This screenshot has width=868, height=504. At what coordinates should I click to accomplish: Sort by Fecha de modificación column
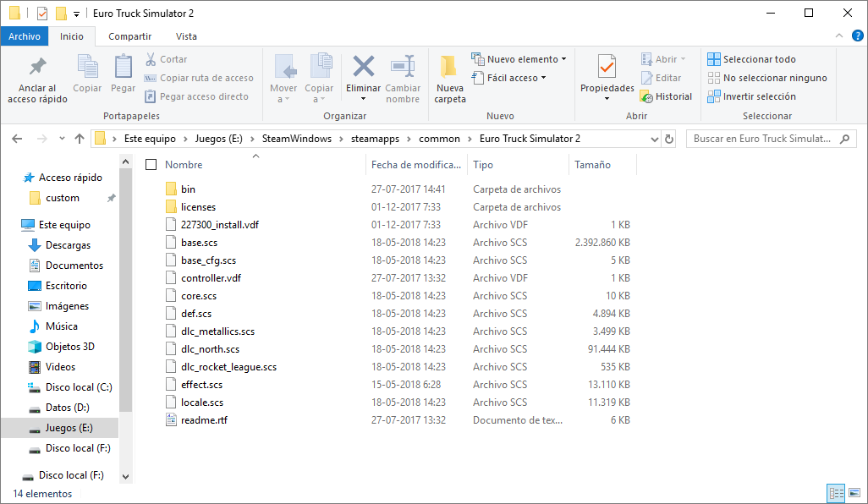click(x=416, y=164)
